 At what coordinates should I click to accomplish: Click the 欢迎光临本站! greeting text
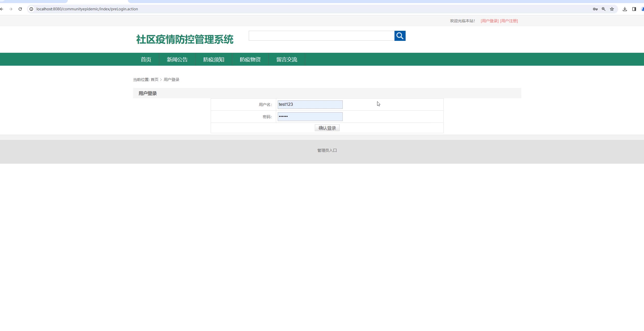pyautogui.click(x=462, y=21)
